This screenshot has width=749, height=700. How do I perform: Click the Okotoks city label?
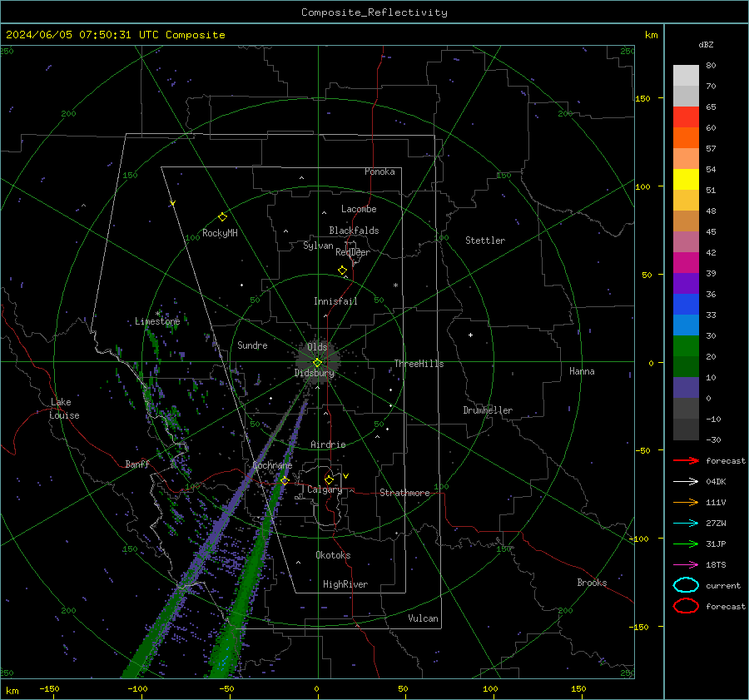tap(333, 554)
